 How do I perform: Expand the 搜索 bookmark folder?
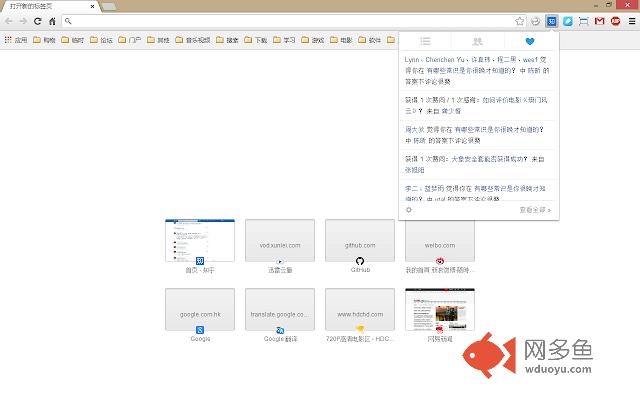227,40
